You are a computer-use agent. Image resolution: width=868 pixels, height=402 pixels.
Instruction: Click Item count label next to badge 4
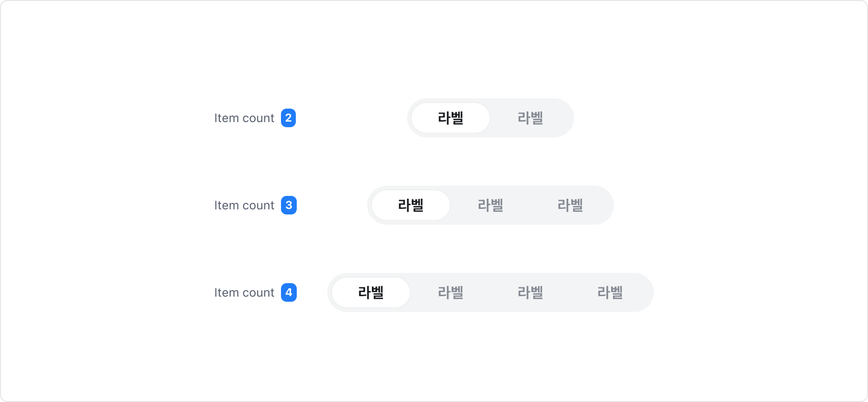tap(244, 292)
